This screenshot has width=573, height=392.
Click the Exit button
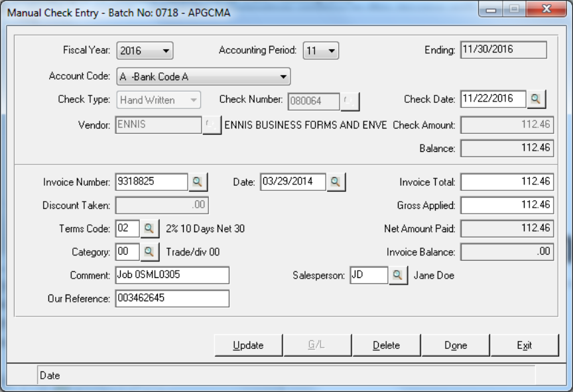525,345
